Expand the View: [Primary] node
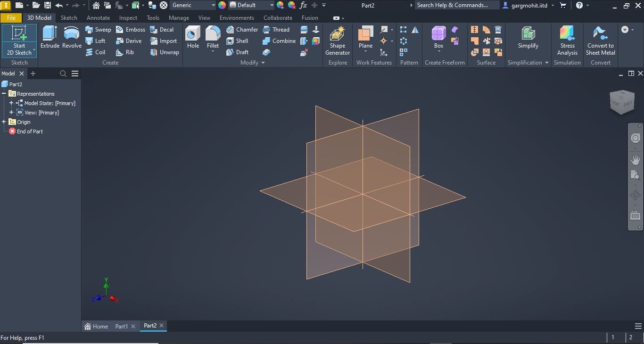The width and height of the screenshot is (644, 344). (11, 113)
